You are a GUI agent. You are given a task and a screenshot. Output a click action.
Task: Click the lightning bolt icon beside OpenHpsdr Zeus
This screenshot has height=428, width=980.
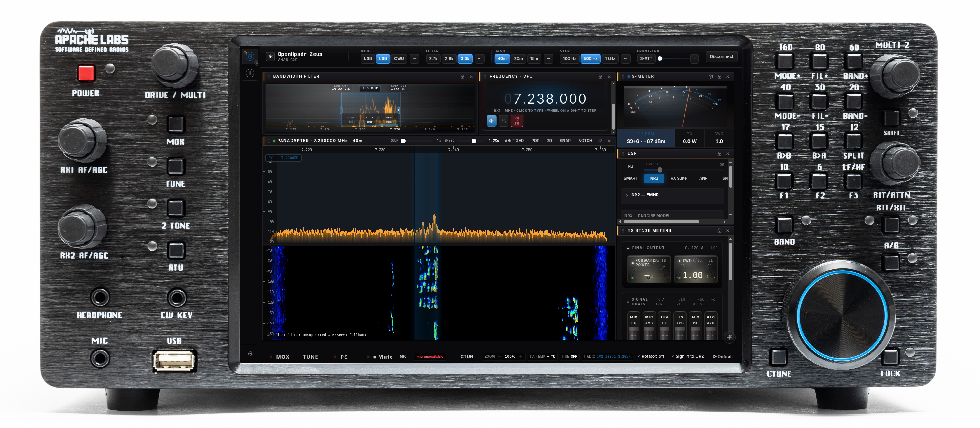click(270, 57)
